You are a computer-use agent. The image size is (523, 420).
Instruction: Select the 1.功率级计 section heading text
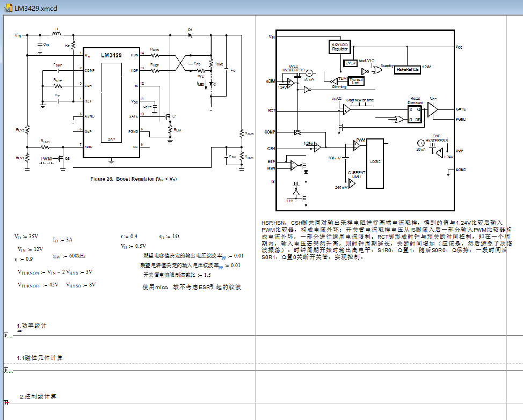point(33,324)
